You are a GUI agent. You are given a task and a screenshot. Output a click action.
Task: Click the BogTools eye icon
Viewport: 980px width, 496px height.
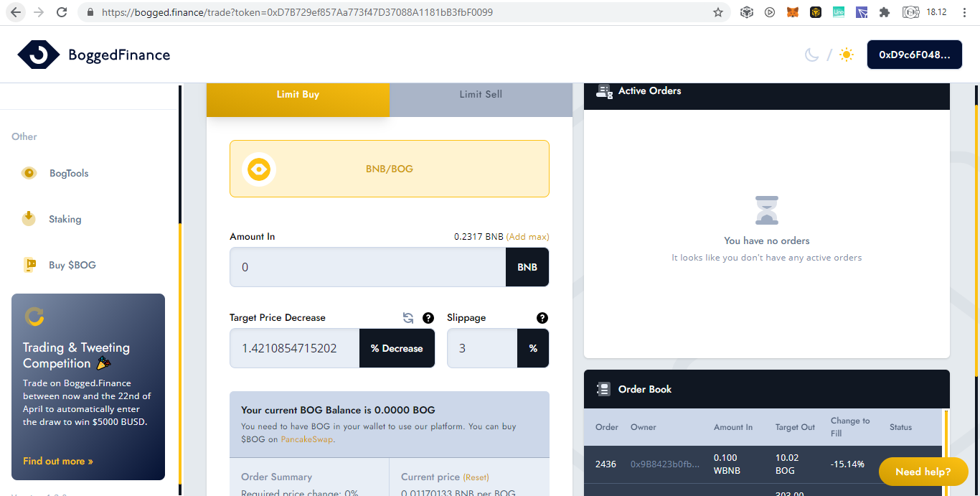(29, 173)
